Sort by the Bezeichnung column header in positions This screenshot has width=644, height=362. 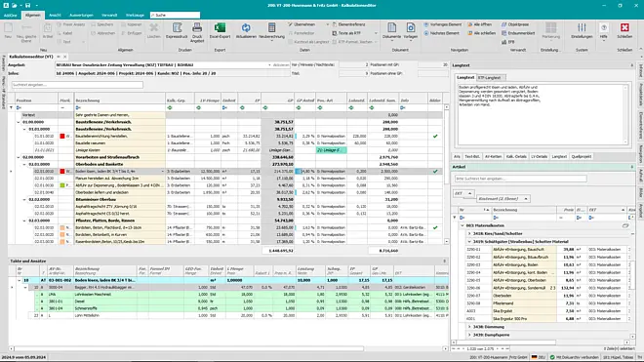tap(119, 101)
